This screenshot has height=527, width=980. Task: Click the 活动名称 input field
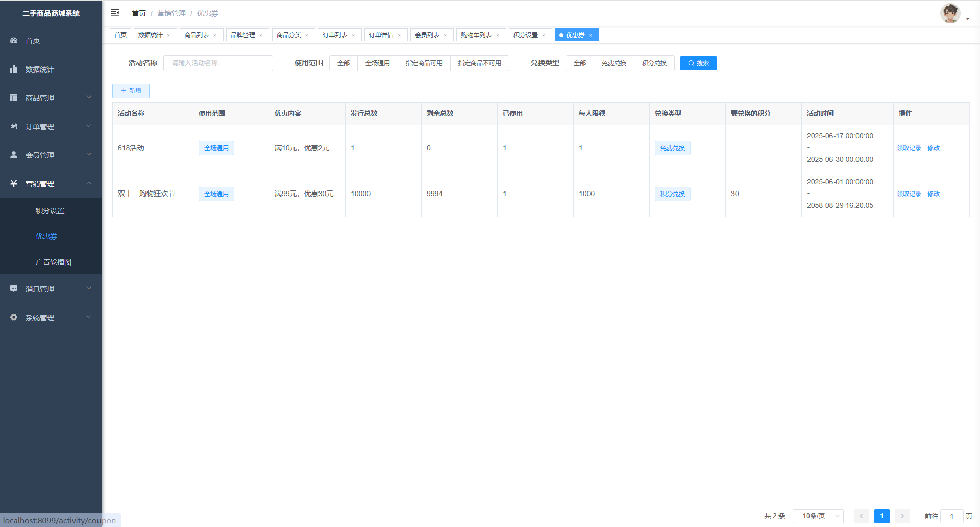(x=218, y=63)
